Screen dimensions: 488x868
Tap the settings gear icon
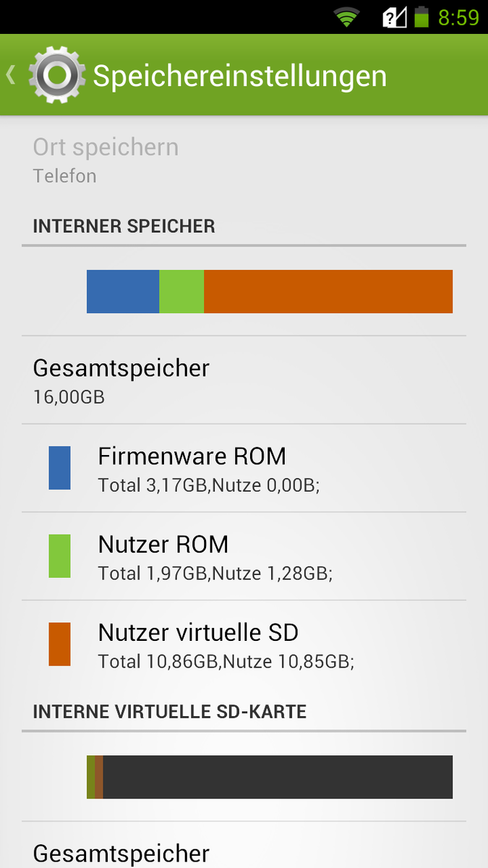point(57,75)
